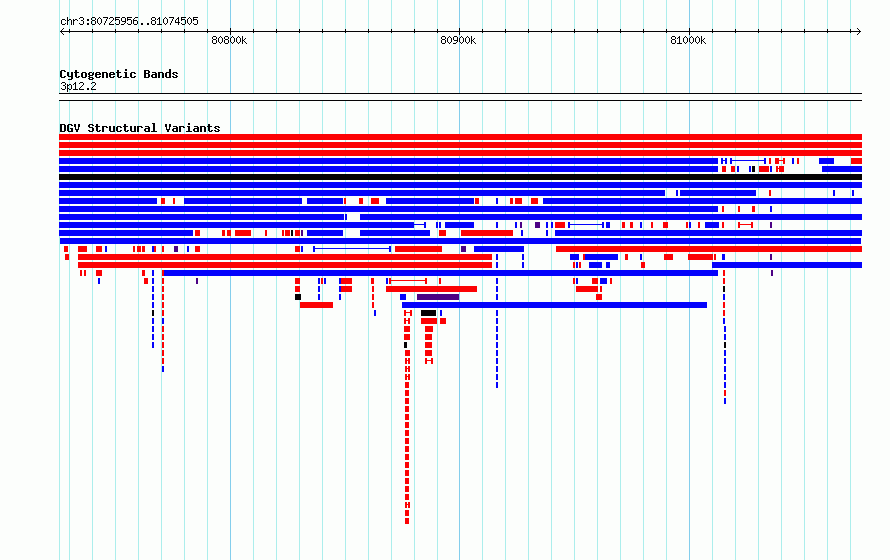Click the ruler's left end arrow
The image size is (890, 560).
tap(63, 32)
